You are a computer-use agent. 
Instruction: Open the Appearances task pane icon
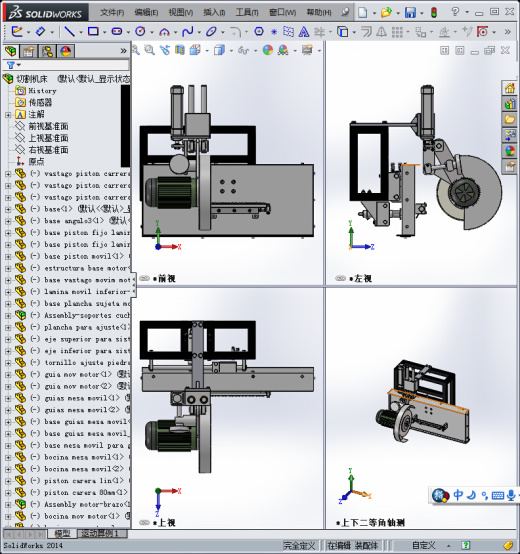510,151
